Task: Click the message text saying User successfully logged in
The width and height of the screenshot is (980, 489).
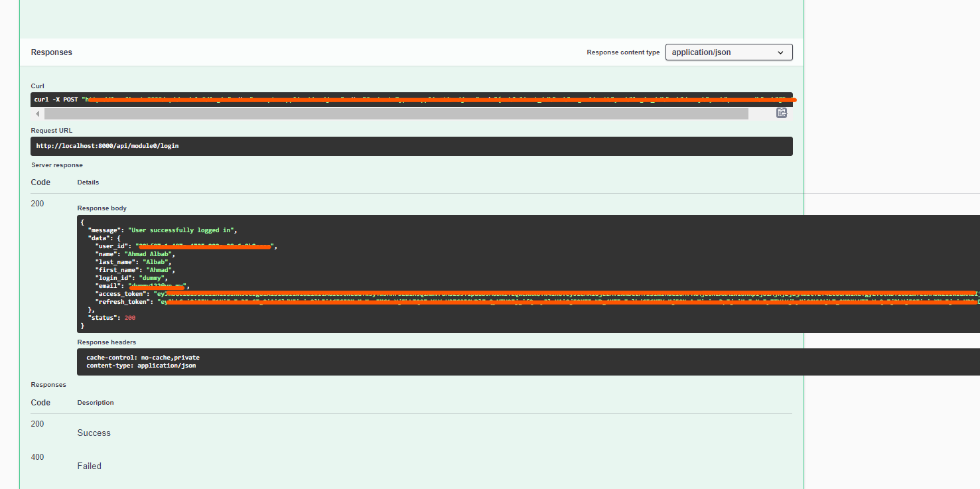Action: click(x=179, y=230)
